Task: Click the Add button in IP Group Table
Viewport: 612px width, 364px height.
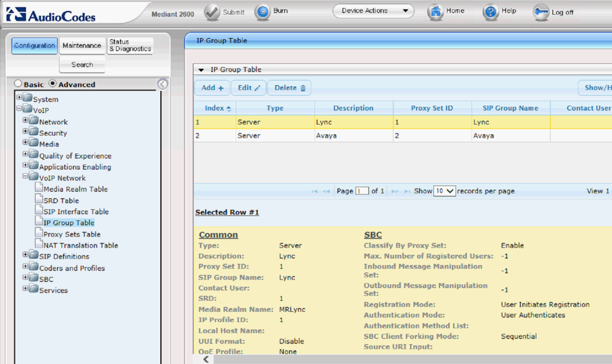Action: (212, 88)
